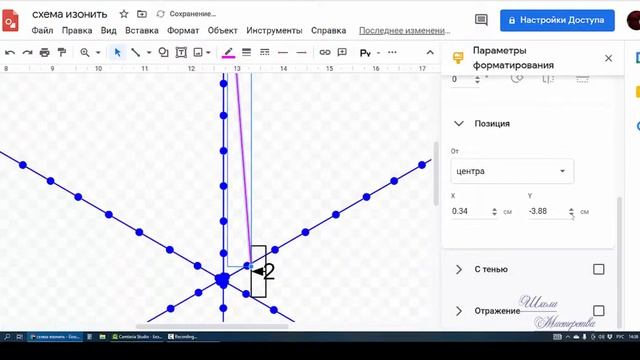
Task: Click the РУС language indicator in tray
Action: tap(620, 337)
